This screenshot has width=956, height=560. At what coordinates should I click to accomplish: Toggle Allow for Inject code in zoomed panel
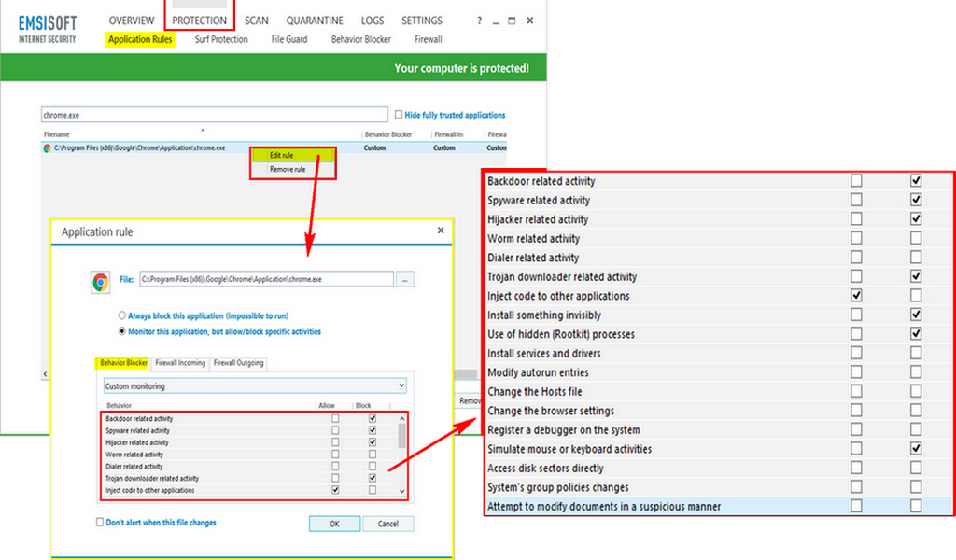(857, 296)
